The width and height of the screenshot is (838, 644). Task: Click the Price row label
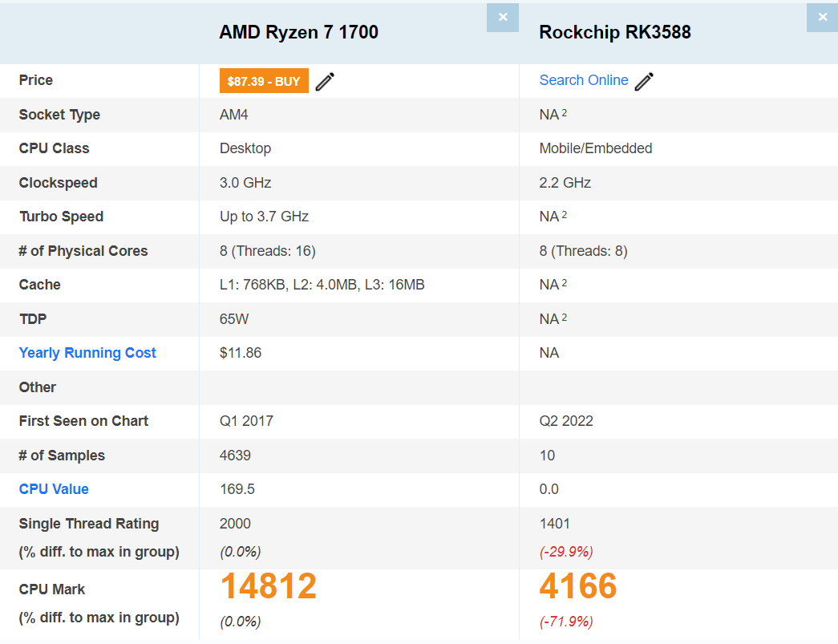point(36,80)
